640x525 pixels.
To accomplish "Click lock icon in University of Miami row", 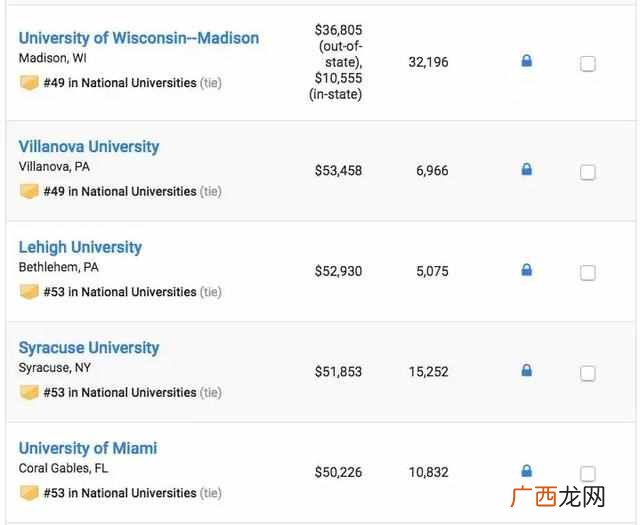I will (527, 471).
